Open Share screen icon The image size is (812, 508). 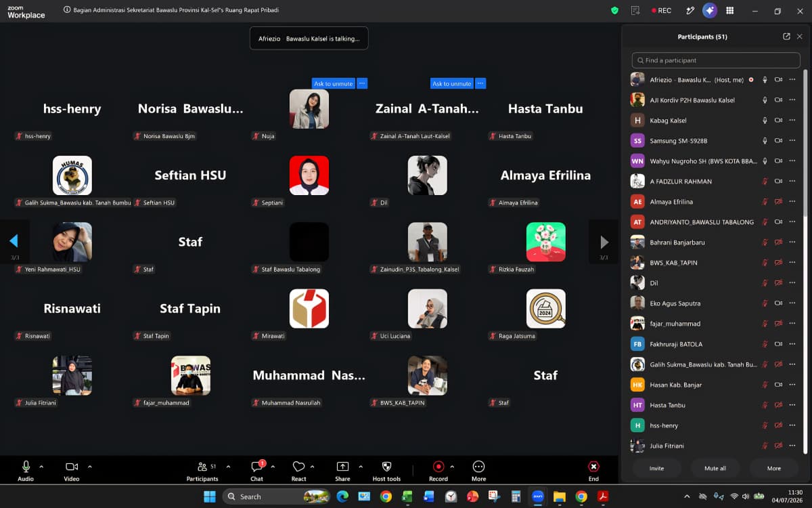tap(342, 467)
